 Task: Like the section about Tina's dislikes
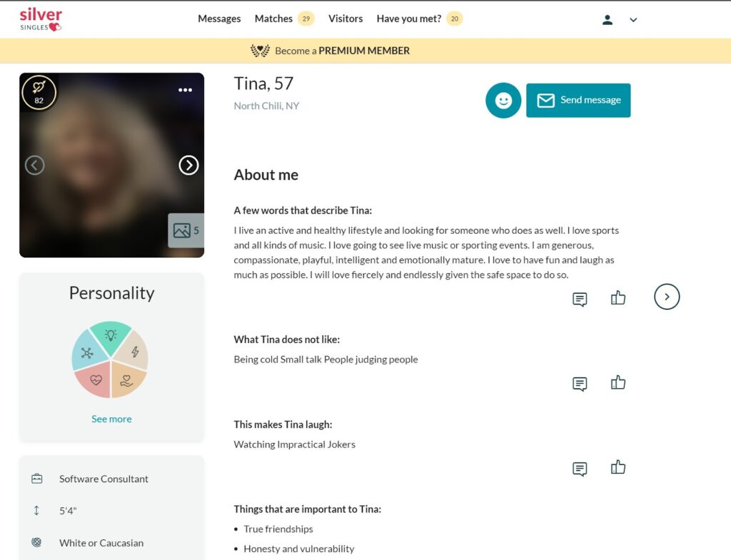tap(617, 382)
